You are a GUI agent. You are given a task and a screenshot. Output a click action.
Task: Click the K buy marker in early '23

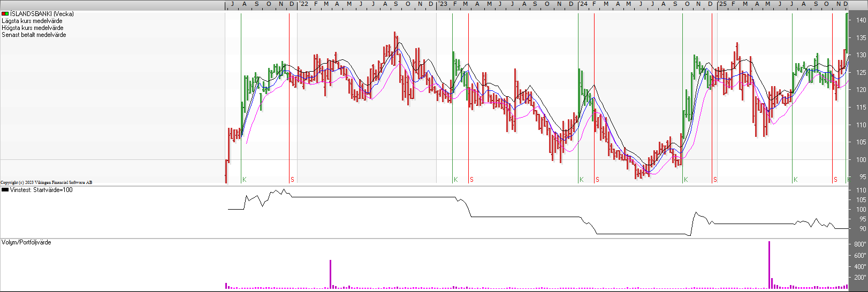(455, 180)
